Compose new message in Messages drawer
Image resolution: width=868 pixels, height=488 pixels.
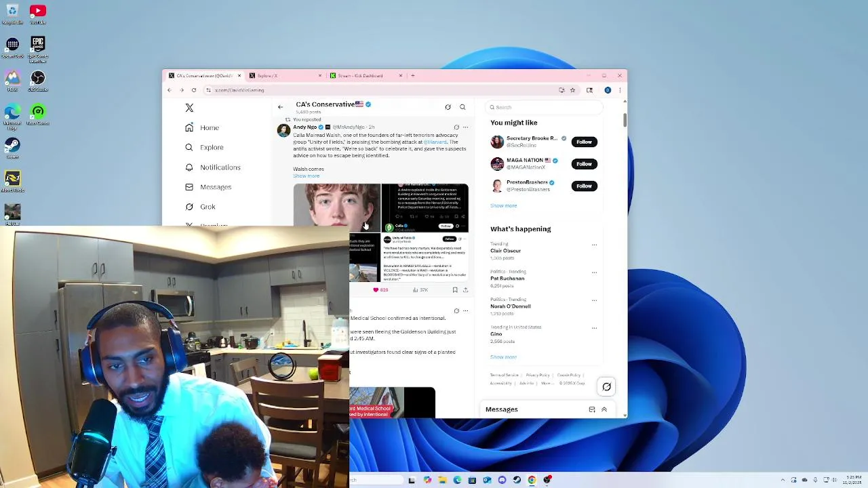[x=592, y=409]
